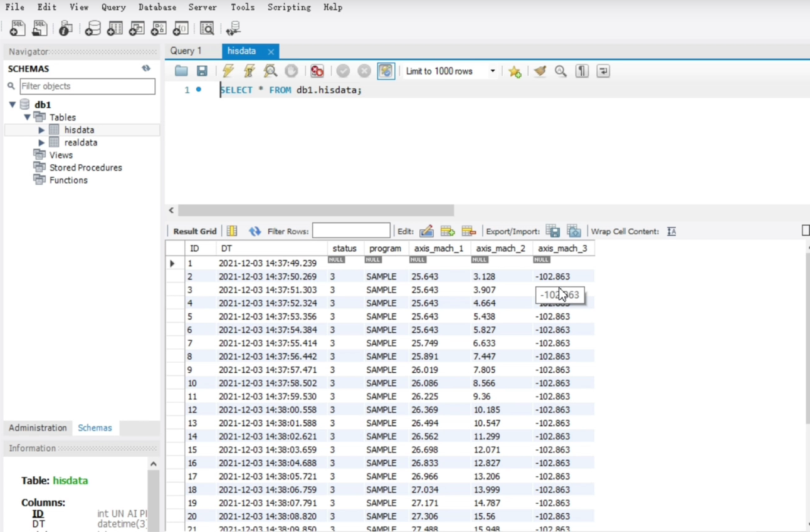The width and height of the screenshot is (810, 532).
Task: Select the Views tree item
Action: pos(61,155)
